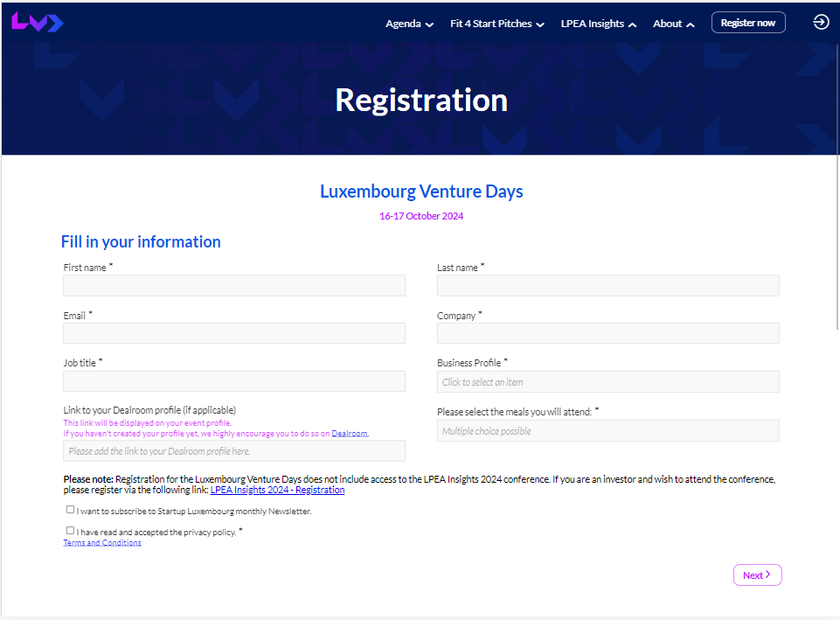
Task: Open the Business Profile dropdown
Action: [608, 382]
